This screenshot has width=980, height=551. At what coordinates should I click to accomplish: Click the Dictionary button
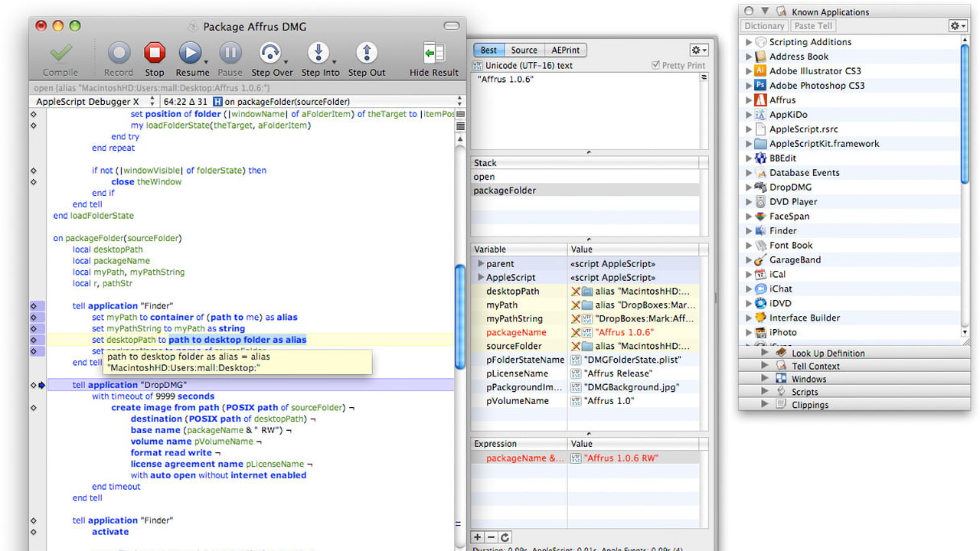[764, 26]
